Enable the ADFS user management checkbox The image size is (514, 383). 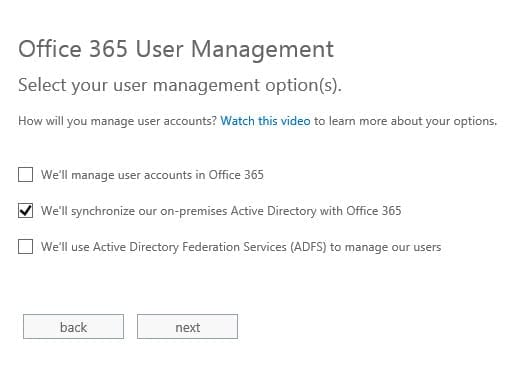pyautogui.click(x=25, y=247)
